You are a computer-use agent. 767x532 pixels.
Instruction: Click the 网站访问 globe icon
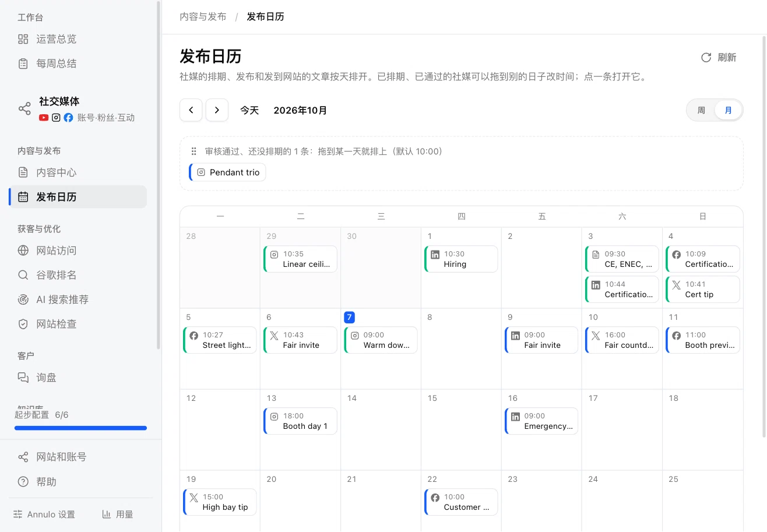point(23,251)
